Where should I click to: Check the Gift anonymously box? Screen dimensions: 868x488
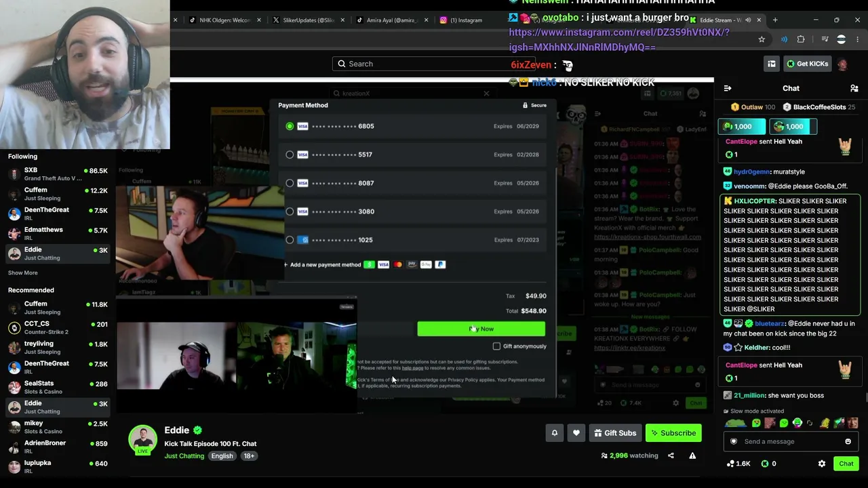[496, 346]
